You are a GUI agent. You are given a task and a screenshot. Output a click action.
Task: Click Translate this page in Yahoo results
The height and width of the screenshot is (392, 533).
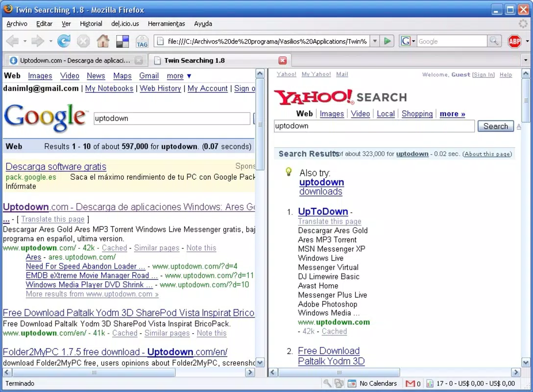(329, 221)
